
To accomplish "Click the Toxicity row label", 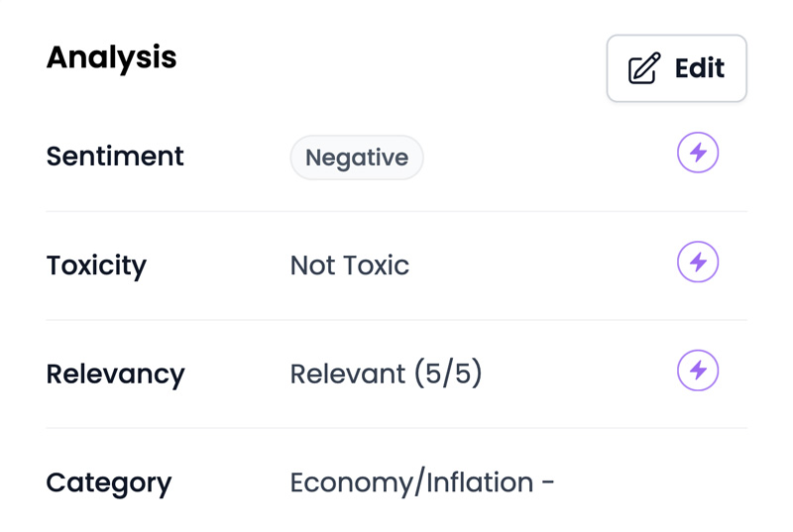I will coord(96,266).
